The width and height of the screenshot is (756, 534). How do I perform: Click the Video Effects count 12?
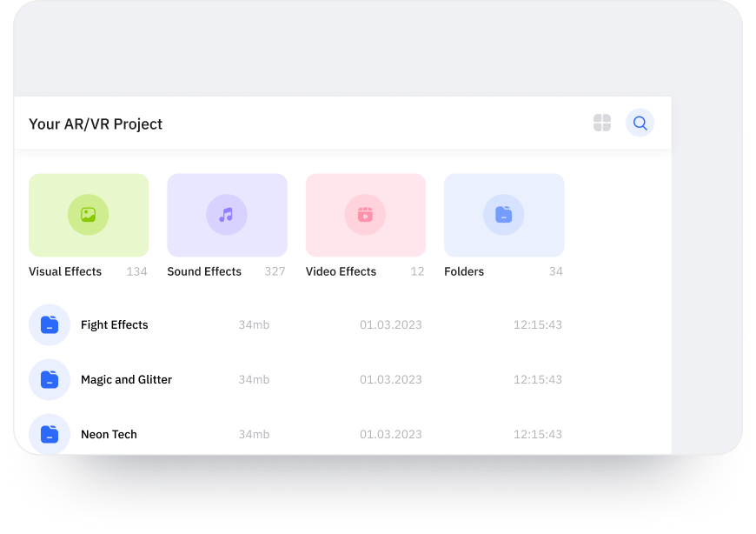point(417,271)
